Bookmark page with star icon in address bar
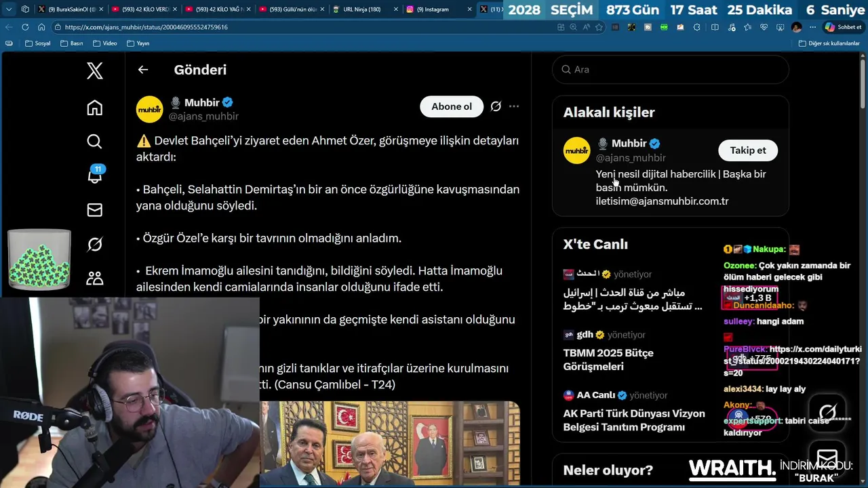The width and height of the screenshot is (868, 488). 599,27
